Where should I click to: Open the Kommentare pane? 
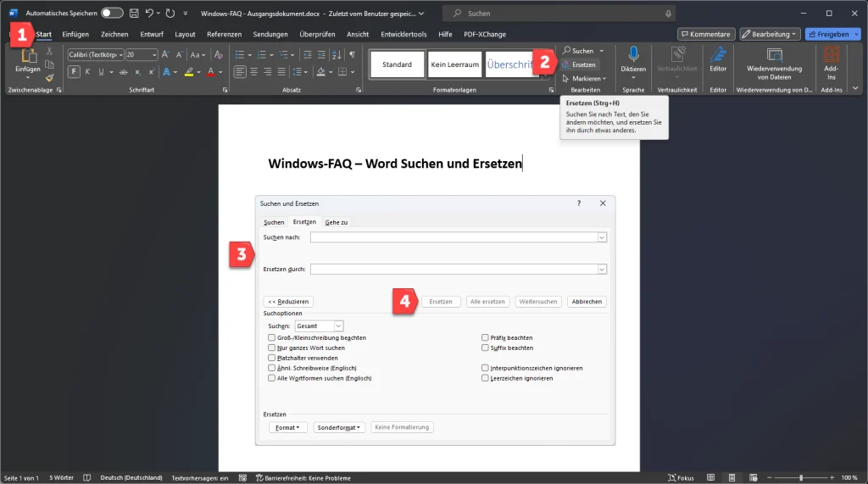click(706, 35)
